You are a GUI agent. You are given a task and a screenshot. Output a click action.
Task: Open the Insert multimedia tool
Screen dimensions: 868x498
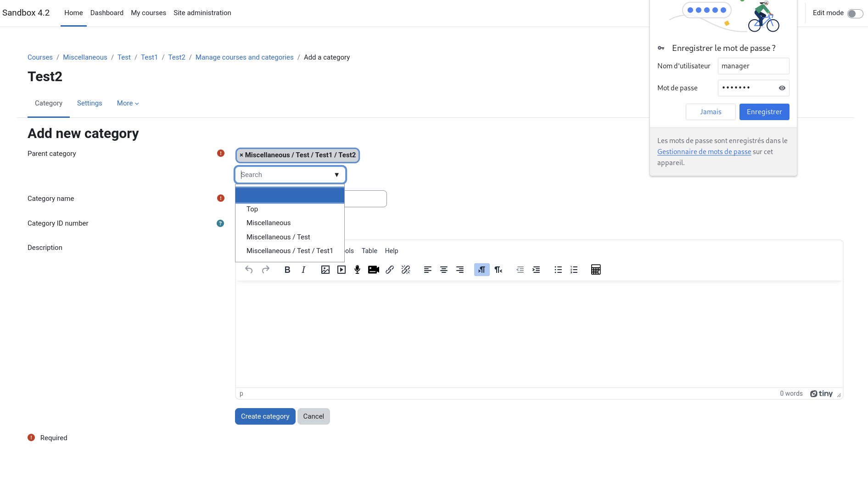[x=342, y=270]
